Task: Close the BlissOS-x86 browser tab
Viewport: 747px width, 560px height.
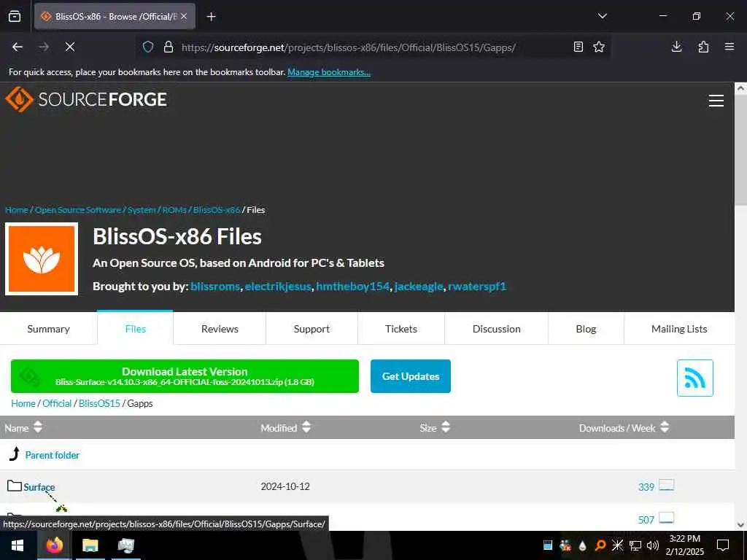Action: pyautogui.click(x=184, y=16)
